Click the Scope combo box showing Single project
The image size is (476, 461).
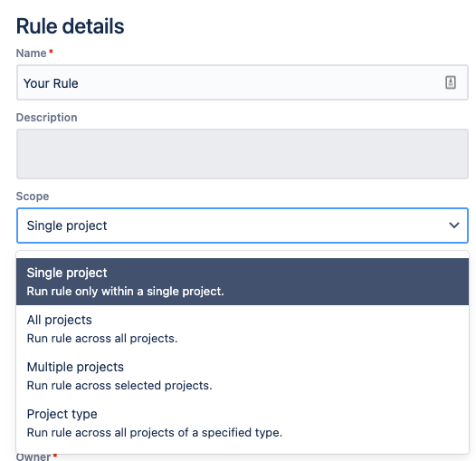[x=243, y=226]
